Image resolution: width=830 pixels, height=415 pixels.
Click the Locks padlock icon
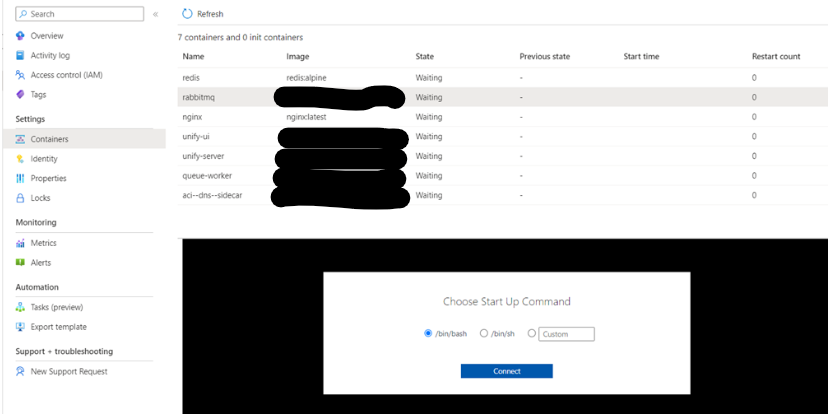coord(20,198)
